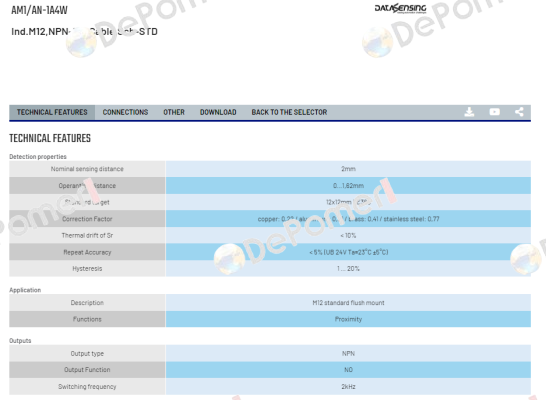The image size is (546, 400).
Task: Click the AM1/AN-1A4W product title
Action: click(39, 10)
